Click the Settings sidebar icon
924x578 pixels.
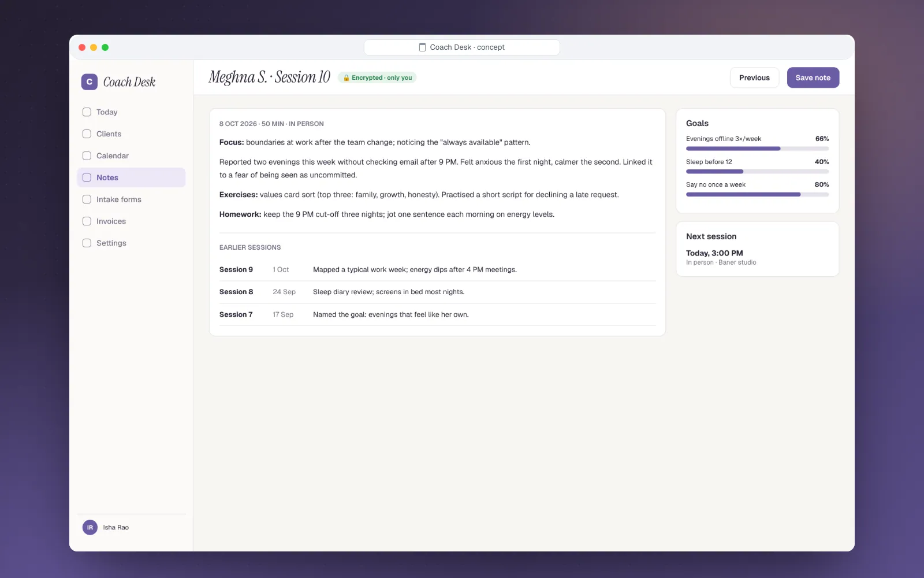click(x=87, y=243)
